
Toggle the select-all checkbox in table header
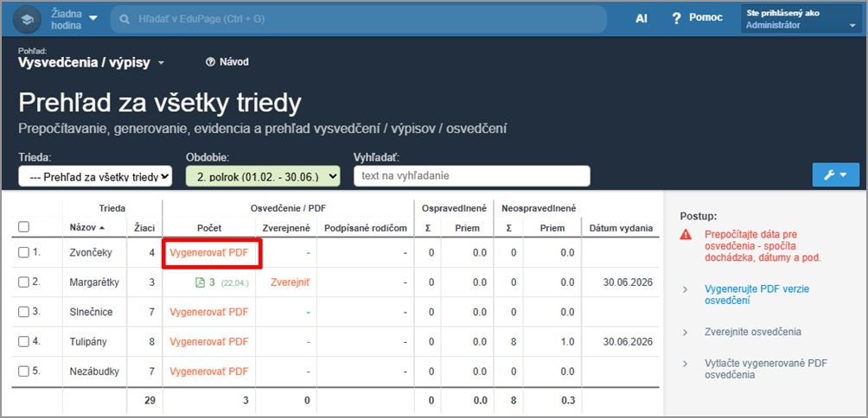pos(24,227)
